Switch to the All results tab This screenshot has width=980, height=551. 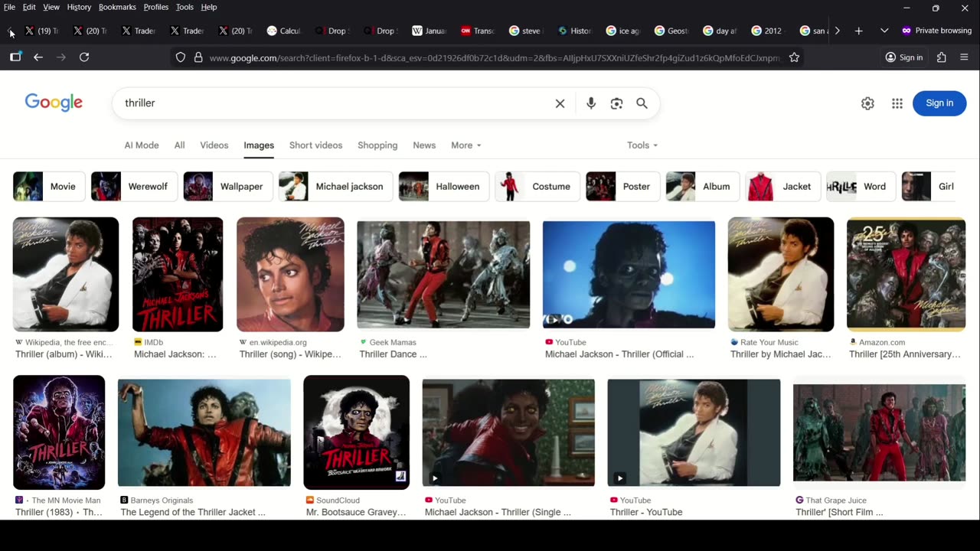(x=179, y=145)
